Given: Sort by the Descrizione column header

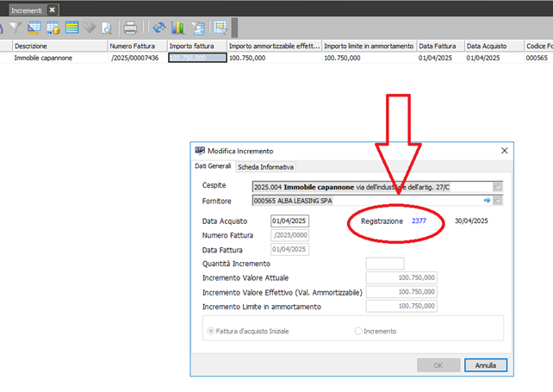Looking at the screenshot, I should (x=52, y=45).
